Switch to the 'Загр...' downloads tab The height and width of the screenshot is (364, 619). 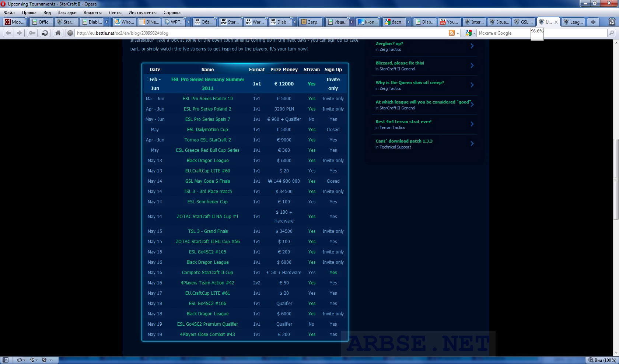311,22
